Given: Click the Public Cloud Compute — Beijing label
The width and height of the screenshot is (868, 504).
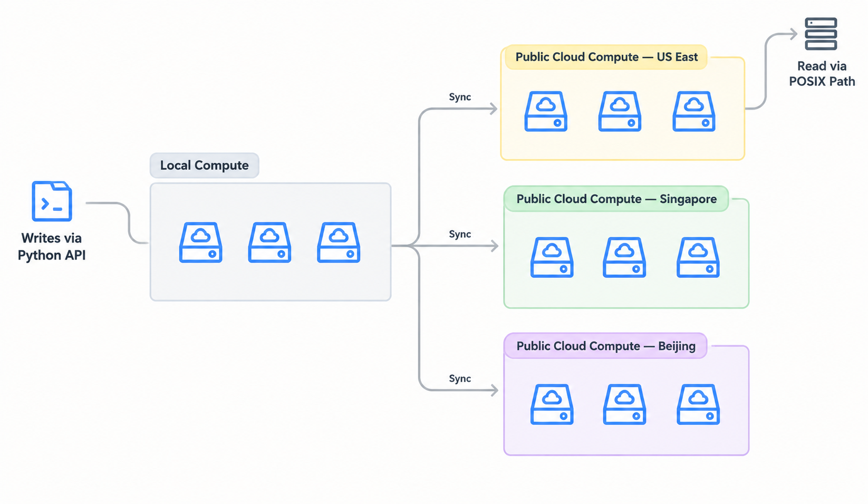Looking at the screenshot, I should (x=606, y=346).
